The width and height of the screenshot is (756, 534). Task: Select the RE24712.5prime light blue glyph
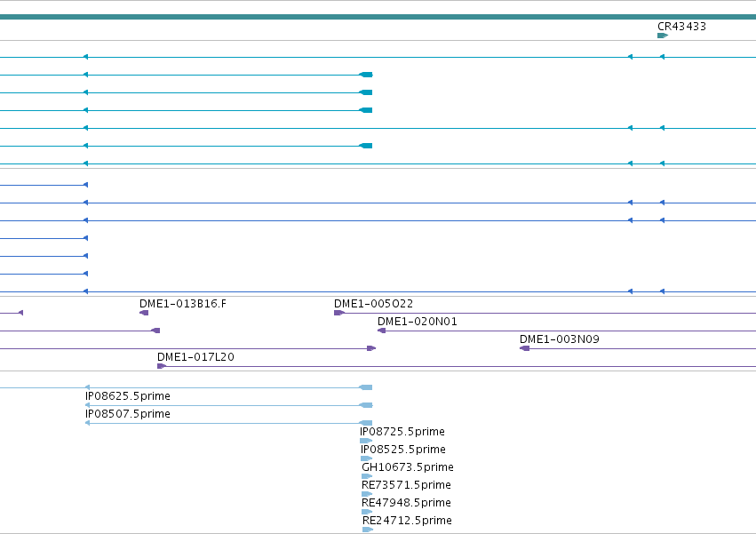tap(368, 530)
